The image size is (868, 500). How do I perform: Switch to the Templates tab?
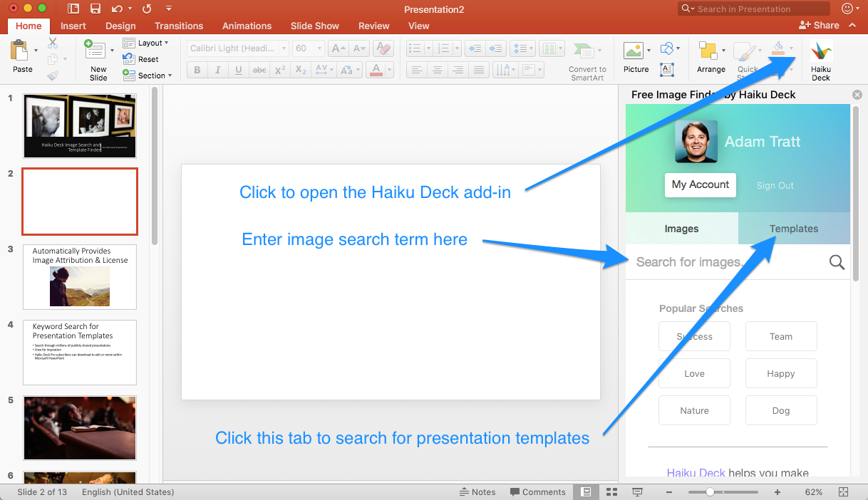(793, 229)
